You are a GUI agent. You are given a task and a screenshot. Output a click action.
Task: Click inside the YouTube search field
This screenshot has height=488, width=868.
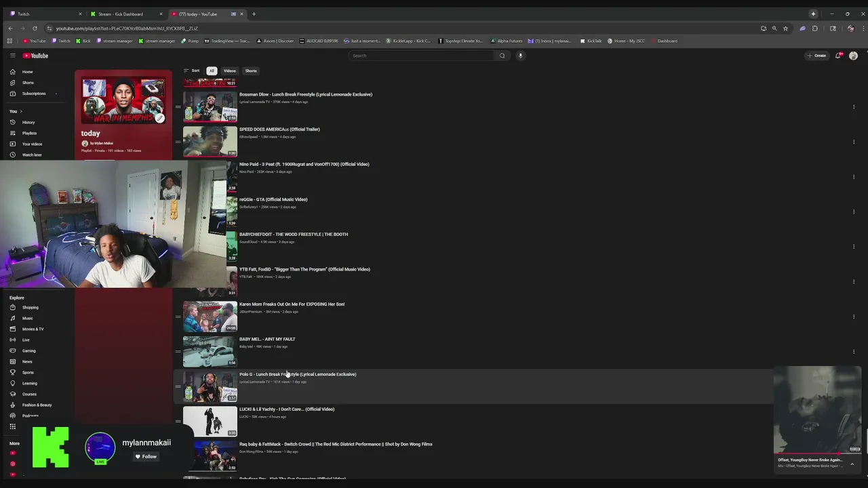[x=422, y=56]
